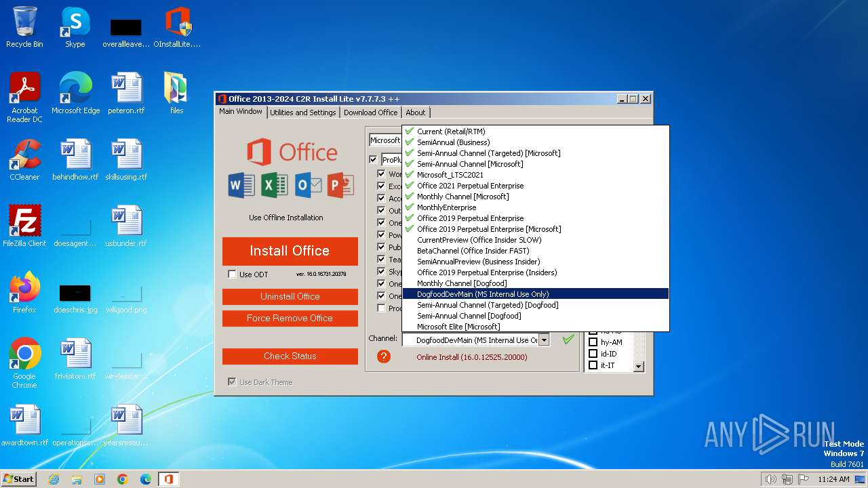Launch CCleaner from the desktop shortcut
868x488 pixels.
[x=24, y=159]
